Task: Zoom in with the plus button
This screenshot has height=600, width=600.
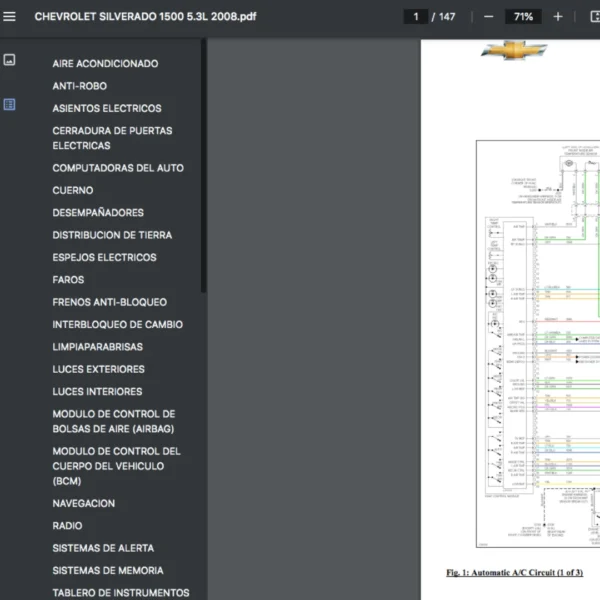Action: (x=558, y=16)
